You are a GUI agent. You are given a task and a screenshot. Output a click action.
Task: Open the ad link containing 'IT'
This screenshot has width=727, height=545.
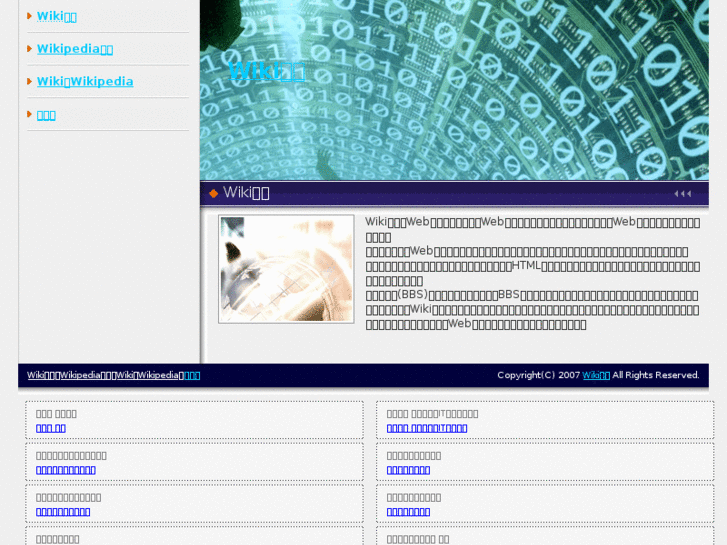tap(427, 428)
